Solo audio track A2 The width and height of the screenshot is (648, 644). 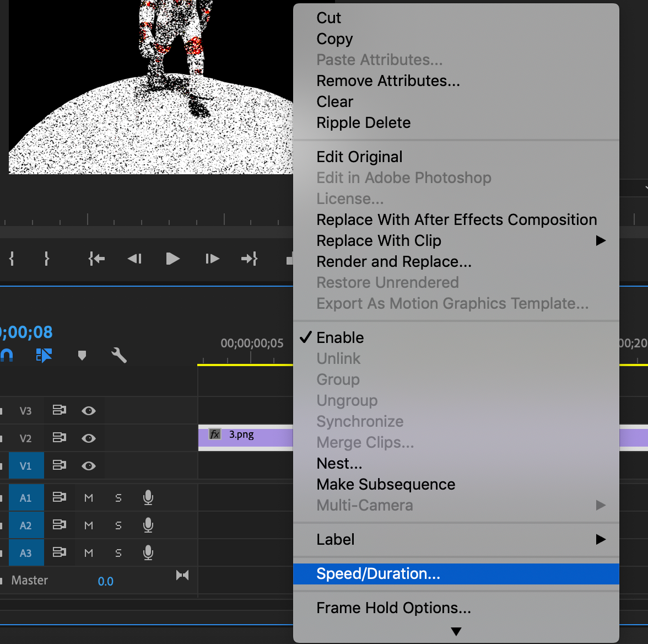click(118, 525)
